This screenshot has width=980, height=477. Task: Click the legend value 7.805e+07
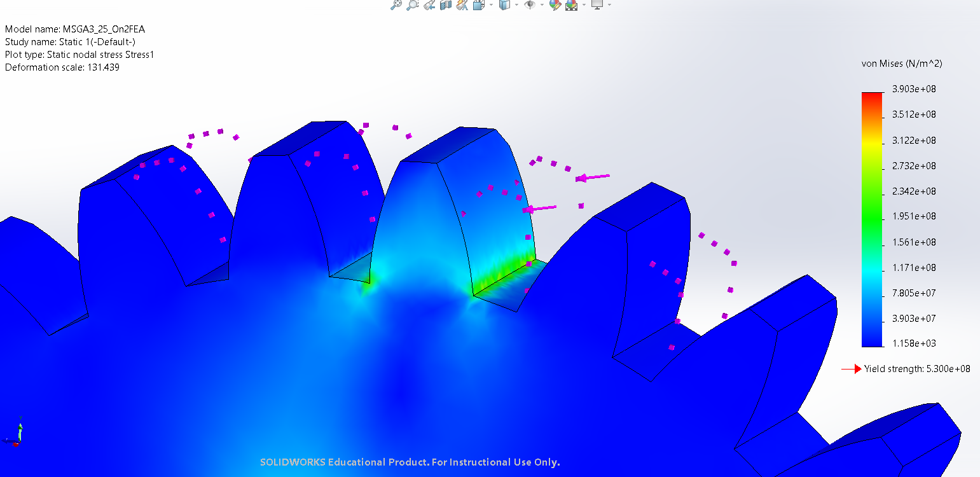coord(914,293)
